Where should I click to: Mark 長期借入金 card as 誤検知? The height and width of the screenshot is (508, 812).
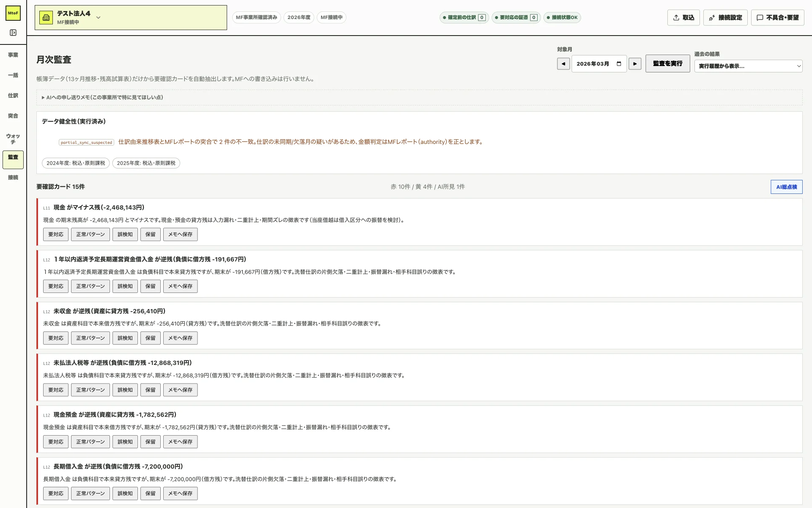tap(125, 494)
